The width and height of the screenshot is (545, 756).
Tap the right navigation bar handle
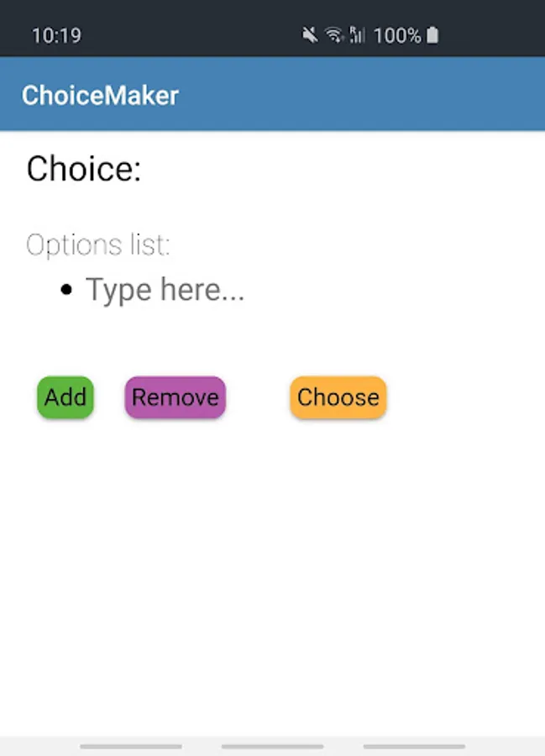pos(414,746)
